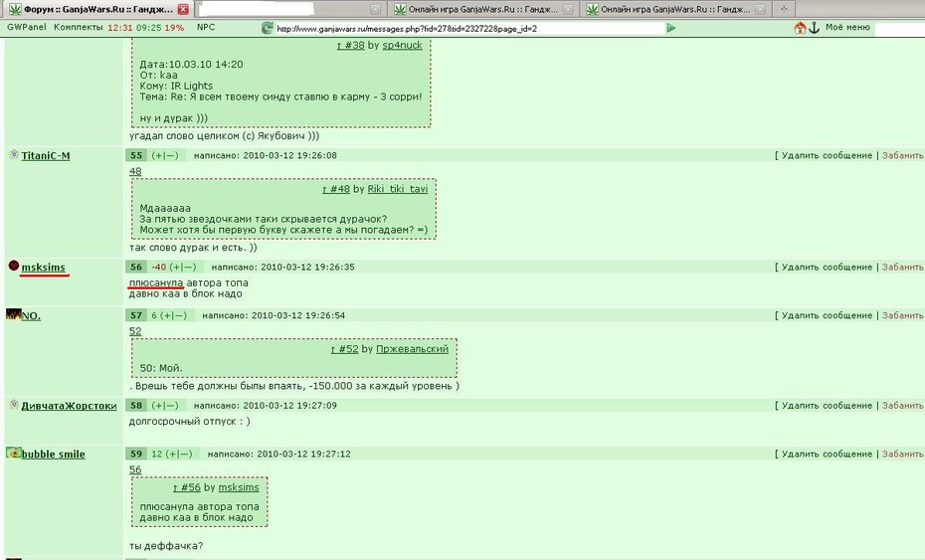The image size is (925, 560).
Task: Open NO. user profile
Action: pyautogui.click(x=31, y=315)
